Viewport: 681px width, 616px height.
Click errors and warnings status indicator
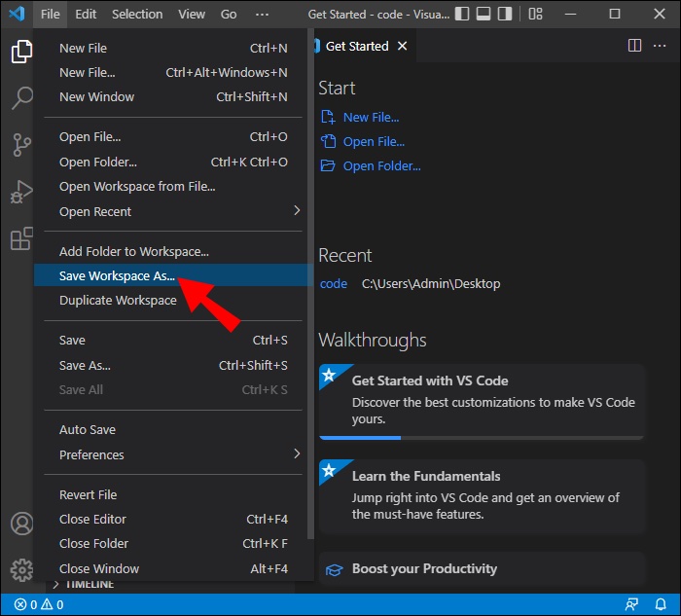pos(39,604)
